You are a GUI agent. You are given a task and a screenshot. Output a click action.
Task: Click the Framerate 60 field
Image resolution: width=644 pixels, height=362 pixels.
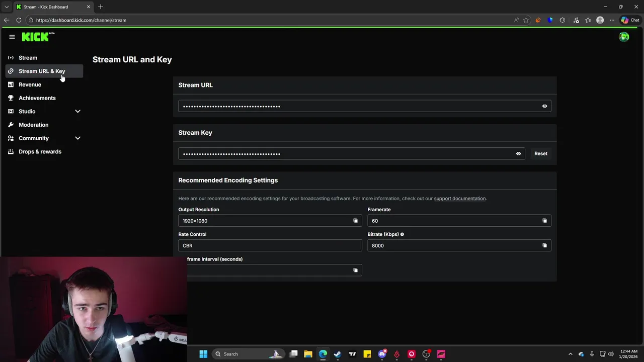pyautogui.click(x=459, y=221)
